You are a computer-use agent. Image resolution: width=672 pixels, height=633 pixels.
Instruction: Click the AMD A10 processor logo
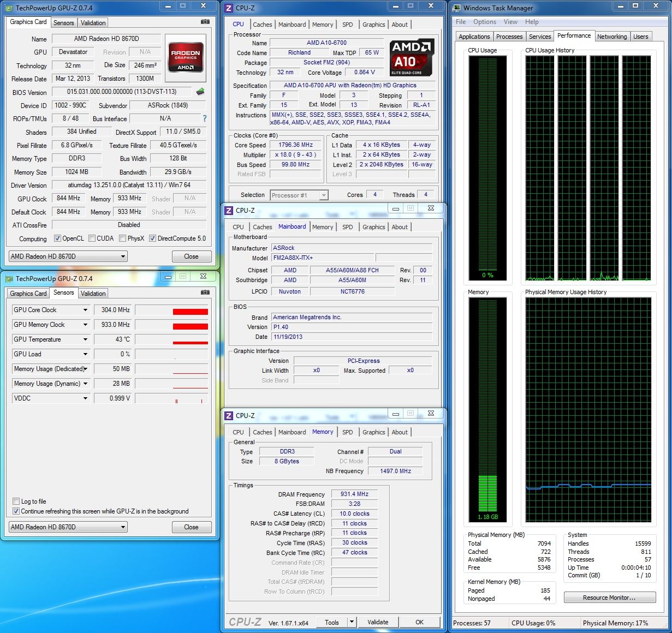[412, 57]
